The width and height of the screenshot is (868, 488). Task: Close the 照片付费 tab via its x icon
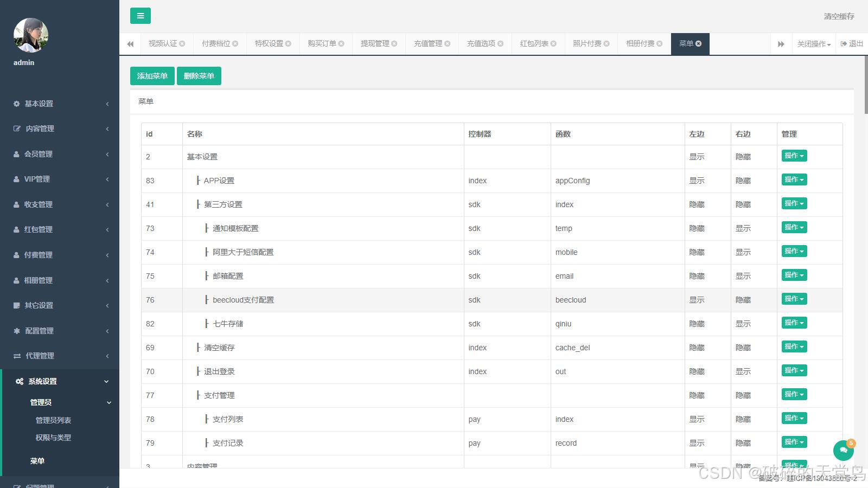click(607, 44)
